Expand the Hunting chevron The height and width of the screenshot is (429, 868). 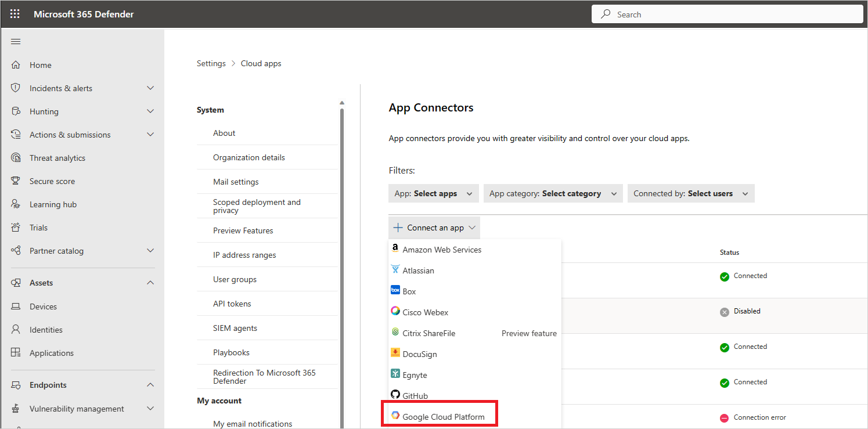pyautogui.click(x=150, y=111)
